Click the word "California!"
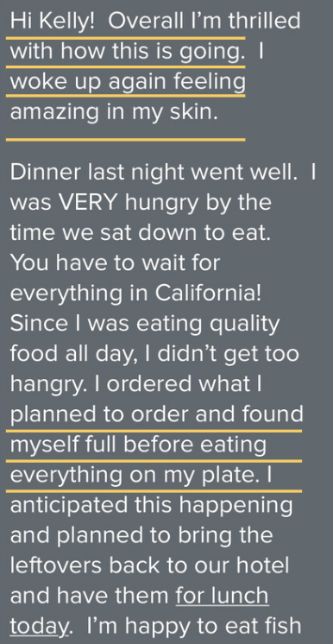Screen dimensions: 333x644 [x=208, y=294]
